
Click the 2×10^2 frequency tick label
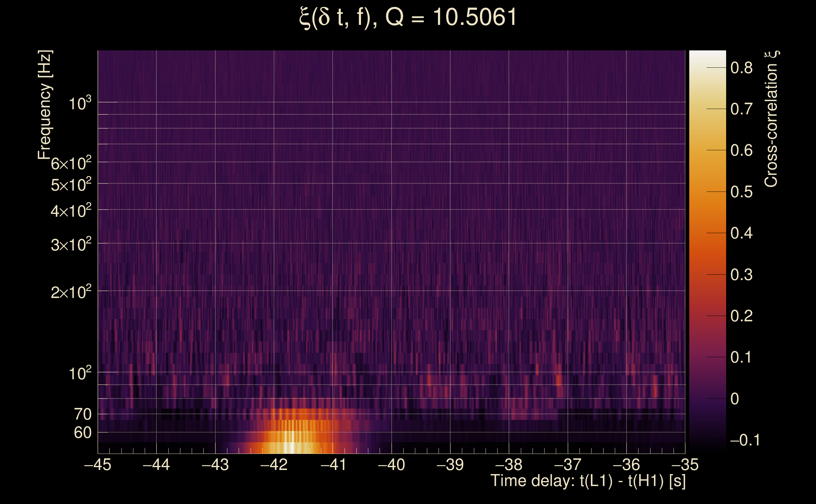(x=71, y=292)
